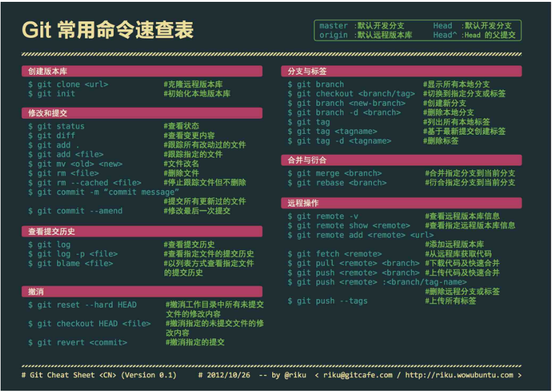Screen dimensions: 553x392
Task: Click the 'git tag <tagname>' command
Action: point(332,131)
